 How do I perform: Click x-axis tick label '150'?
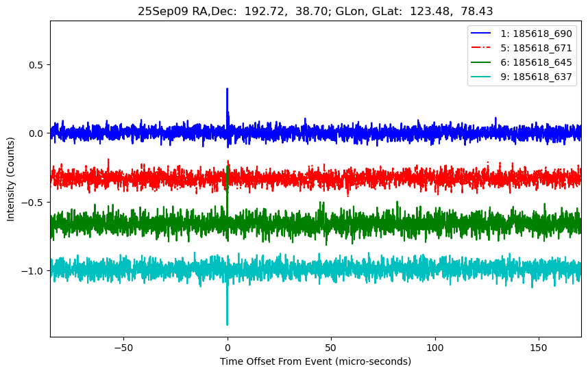[x=539, y=348]
